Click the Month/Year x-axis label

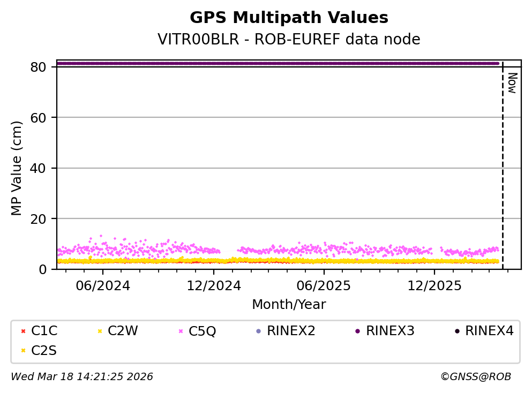pyautogui.click(x=289, y=305)
